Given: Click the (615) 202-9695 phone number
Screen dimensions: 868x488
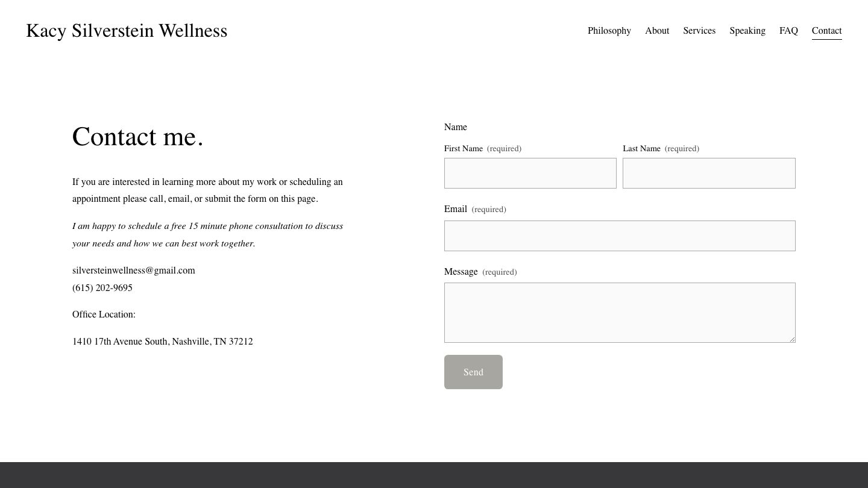Looking at the screenshot, I should [102, 288].
